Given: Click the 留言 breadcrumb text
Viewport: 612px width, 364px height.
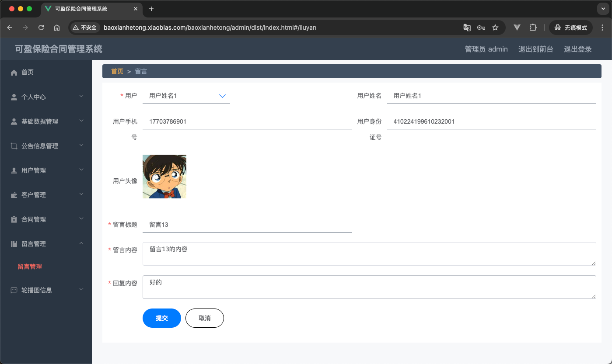Looking at the screenshot, I should (x=141, y=71).
